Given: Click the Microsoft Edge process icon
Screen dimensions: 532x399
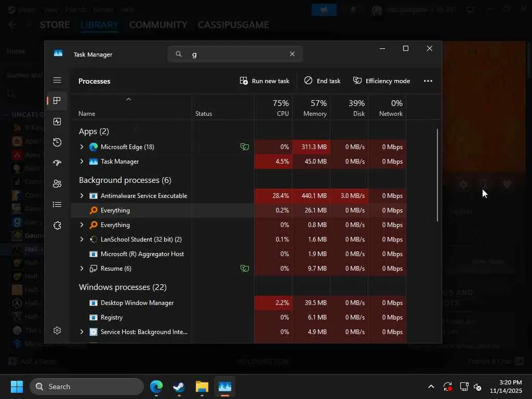Looking at the screenshot, I should pyautogui.click(x=94, y=147).
